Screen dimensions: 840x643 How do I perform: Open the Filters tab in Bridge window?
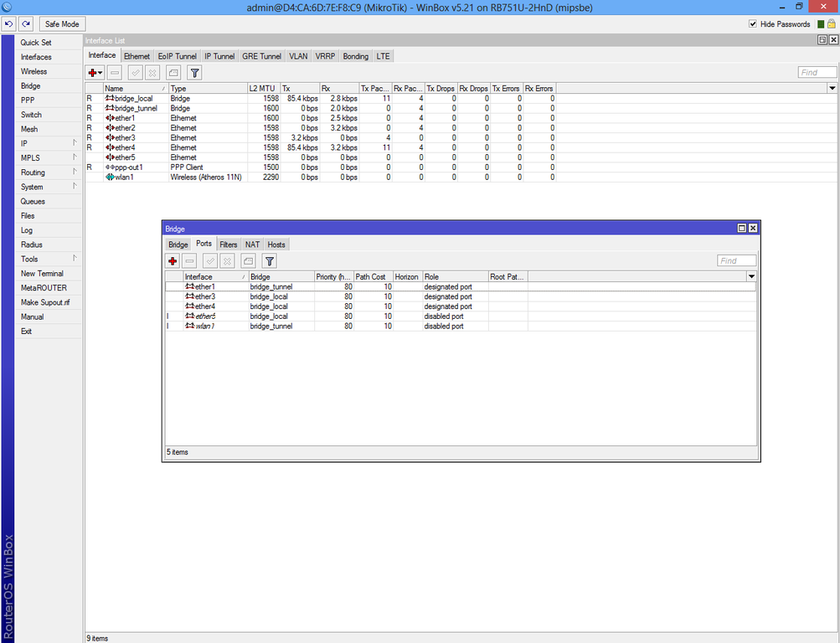click(229, 244)
